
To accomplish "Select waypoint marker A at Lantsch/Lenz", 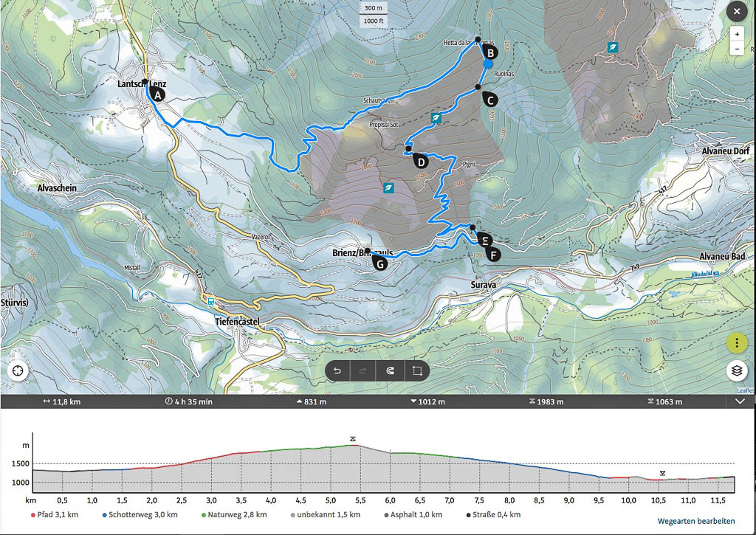I will pos(157,94).
